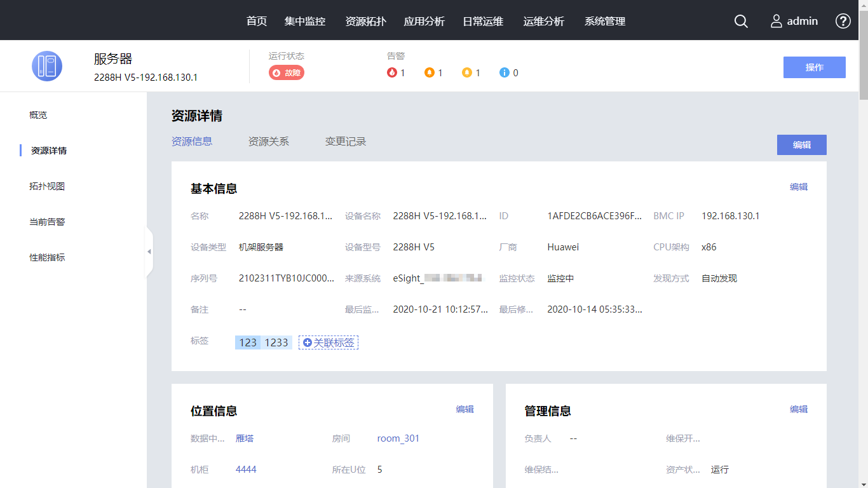The width and height of the screenshot is (868, 488).
Task: Open 集中监控 in the top menu
Action: point(305,21)
